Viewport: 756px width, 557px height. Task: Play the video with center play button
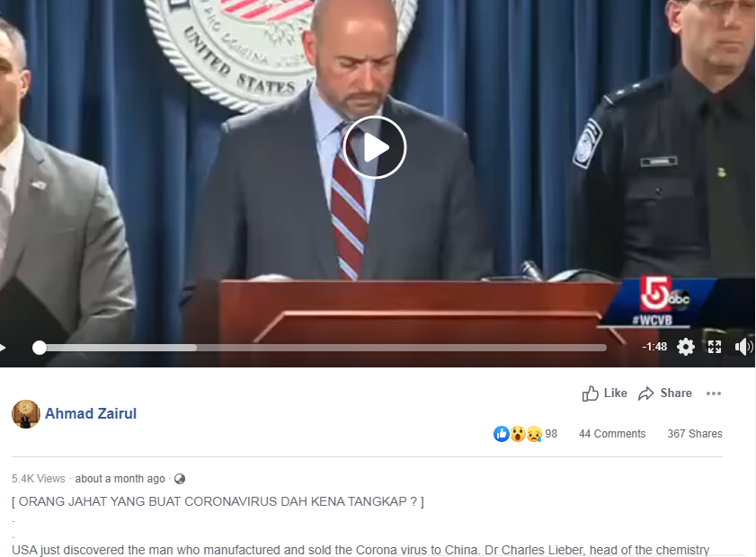(375, 147)
